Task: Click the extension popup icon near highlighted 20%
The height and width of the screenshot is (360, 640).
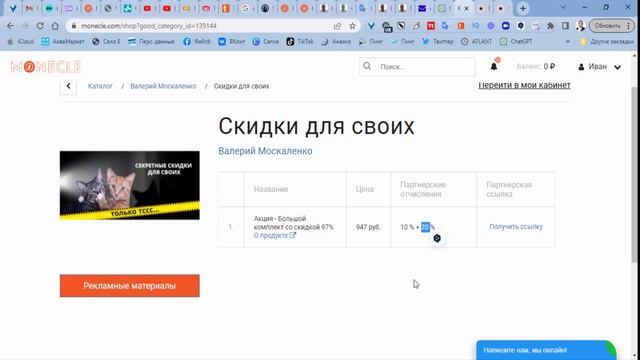Action: tap(437, 238)
